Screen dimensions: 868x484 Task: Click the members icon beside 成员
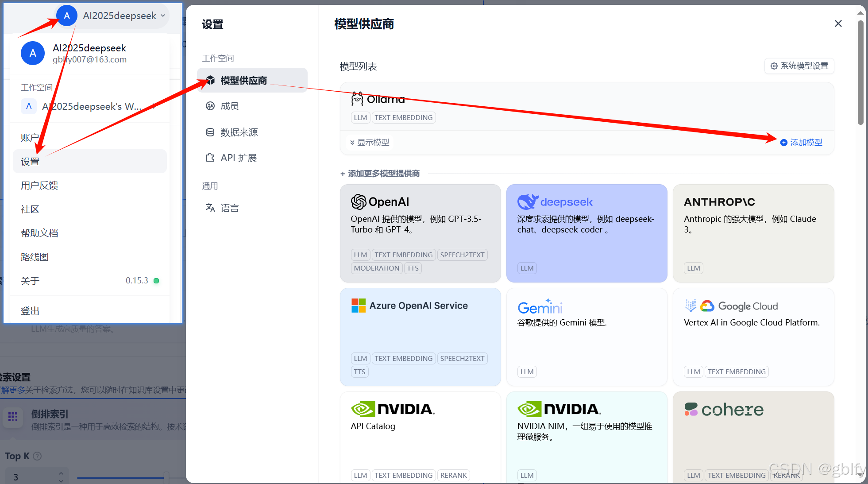[x=210, y=106]
